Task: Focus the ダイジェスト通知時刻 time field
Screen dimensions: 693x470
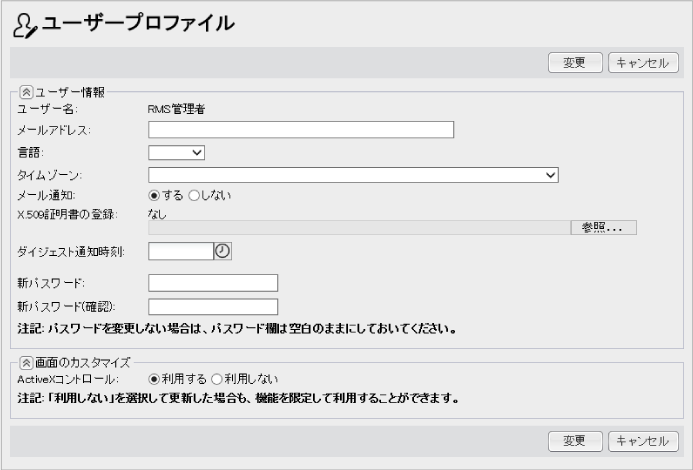Action: [x=180, y=251]
